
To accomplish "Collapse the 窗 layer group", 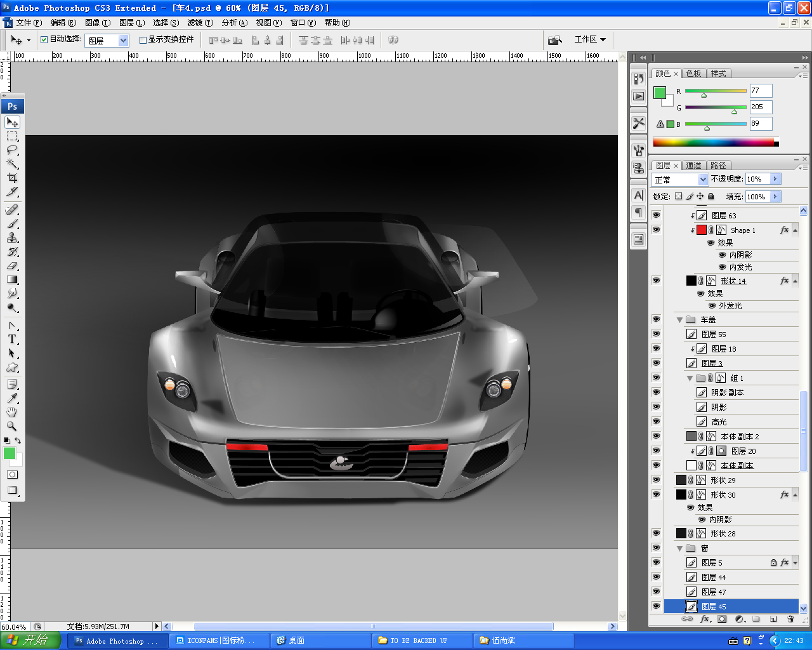I will pos(679,548).
